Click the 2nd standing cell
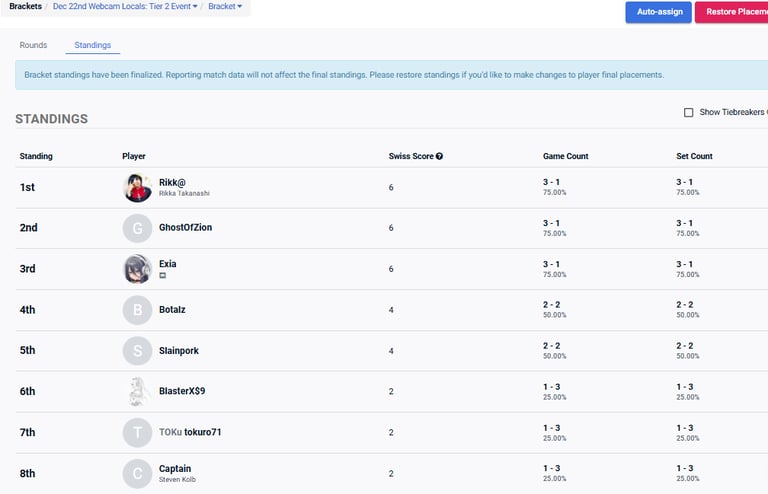 [28, 228]
